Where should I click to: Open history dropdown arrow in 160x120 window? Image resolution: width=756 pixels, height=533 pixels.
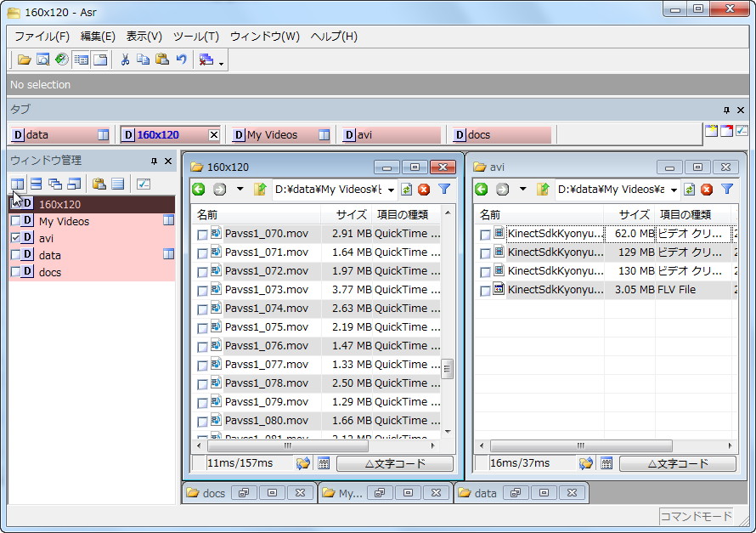[x=240, y=189]
